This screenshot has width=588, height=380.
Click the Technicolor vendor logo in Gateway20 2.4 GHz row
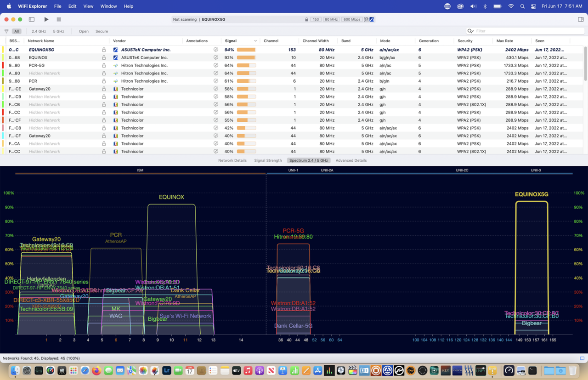pos(116,89)
